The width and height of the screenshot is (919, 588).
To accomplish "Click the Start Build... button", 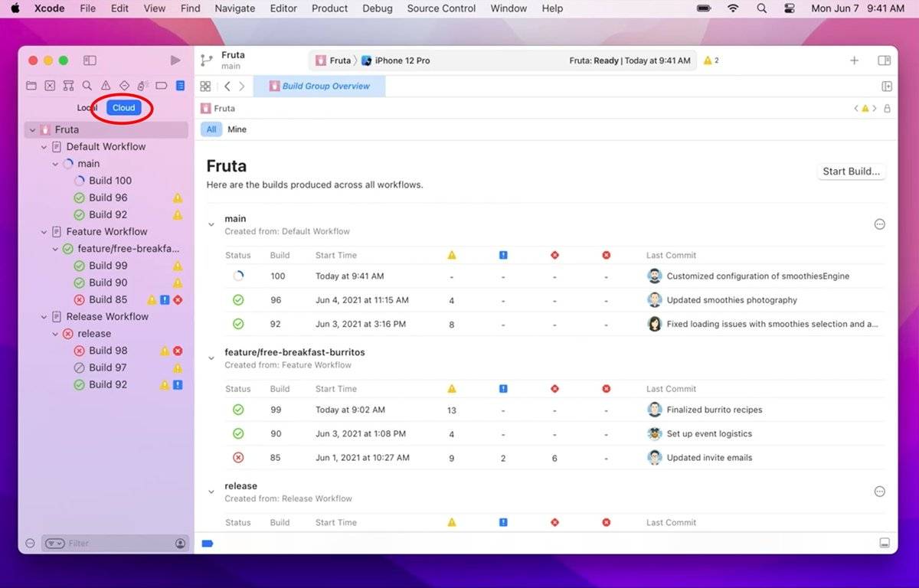I will [x=851, y=171].
